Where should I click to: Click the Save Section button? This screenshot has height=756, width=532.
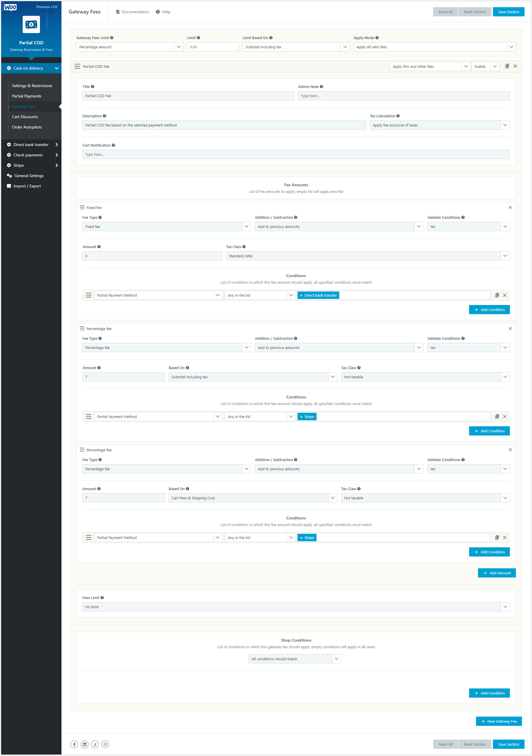click(508, 11)
